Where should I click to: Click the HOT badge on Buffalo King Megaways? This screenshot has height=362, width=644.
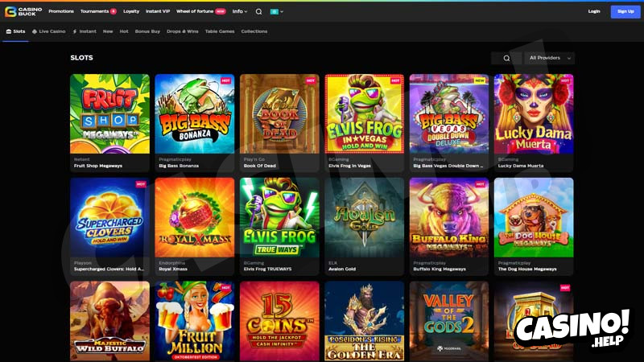[480, 184]
